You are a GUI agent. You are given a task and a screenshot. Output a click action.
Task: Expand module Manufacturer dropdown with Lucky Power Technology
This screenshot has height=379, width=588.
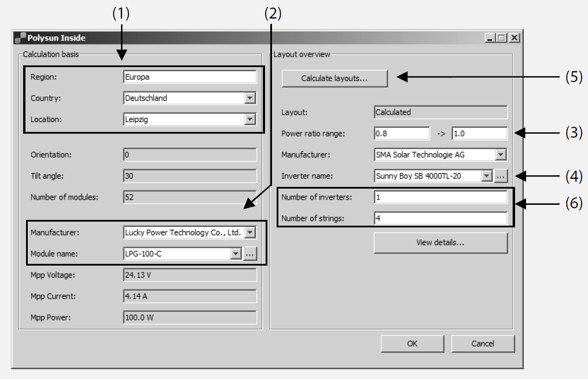point(250,233)
